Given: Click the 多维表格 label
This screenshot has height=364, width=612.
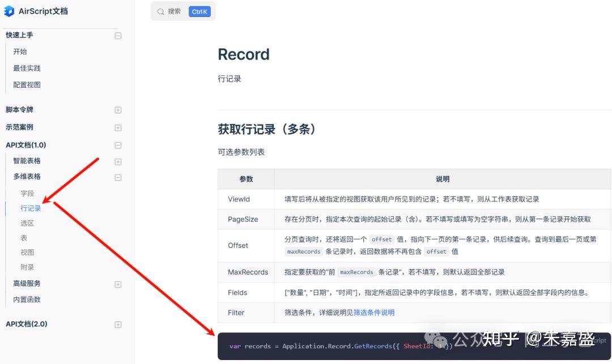Looking at the screenshot, I should [27, 177].
